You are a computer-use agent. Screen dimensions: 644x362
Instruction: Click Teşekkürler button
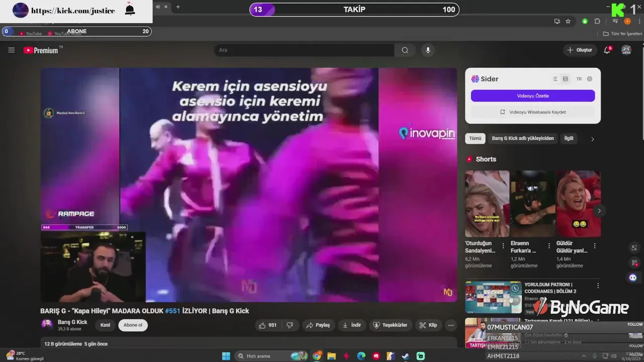point(391,325)
